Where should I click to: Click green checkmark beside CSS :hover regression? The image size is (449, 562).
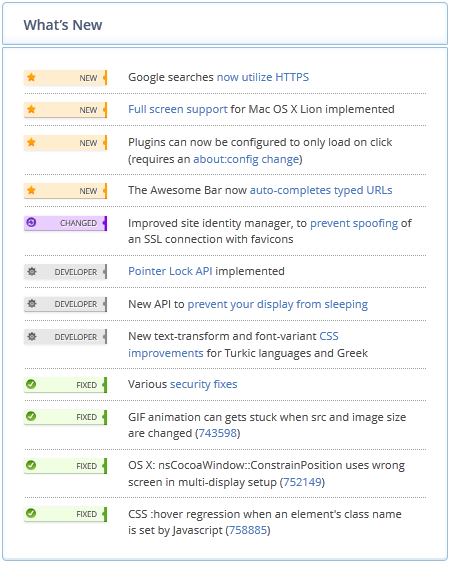click(x=31, y=513)
